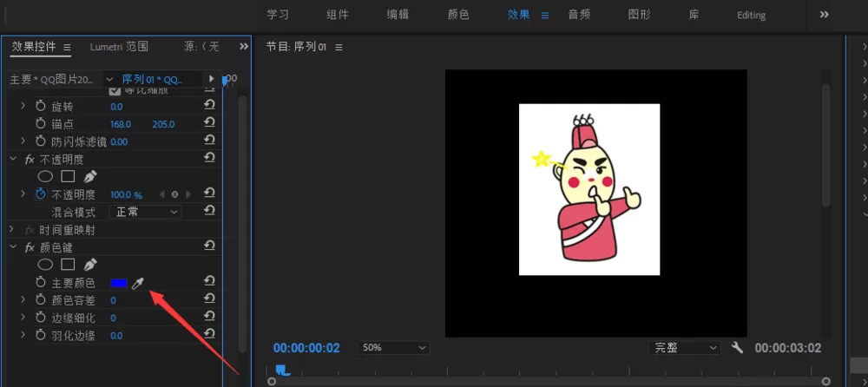The image size is (868, 387).
Task: Click the 00:00:00:02 playhead timecode
Action: 306,348
